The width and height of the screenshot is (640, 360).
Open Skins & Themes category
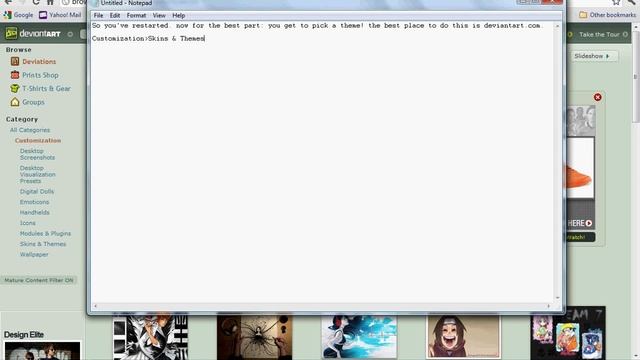pyautogui.click(x=43, y=244)
